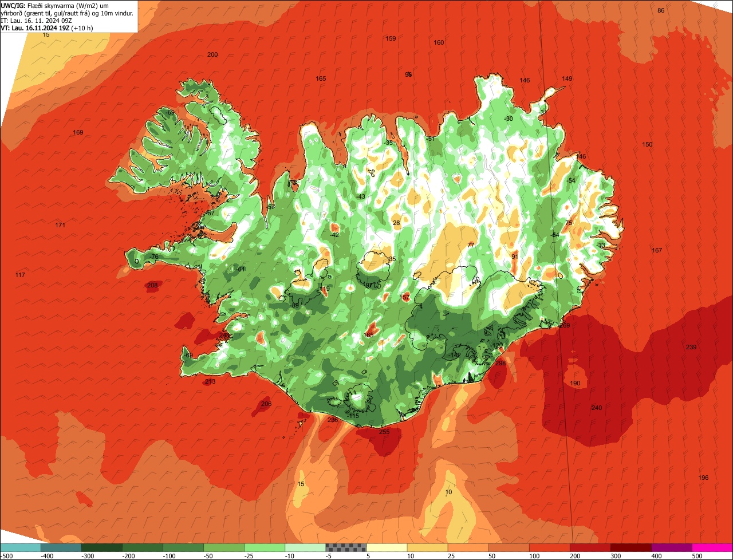Pick the dark red 300 to 400 legend swatch
Image resolution: width=733 pixels, height=560 pixels.
(x=630, y=547)
